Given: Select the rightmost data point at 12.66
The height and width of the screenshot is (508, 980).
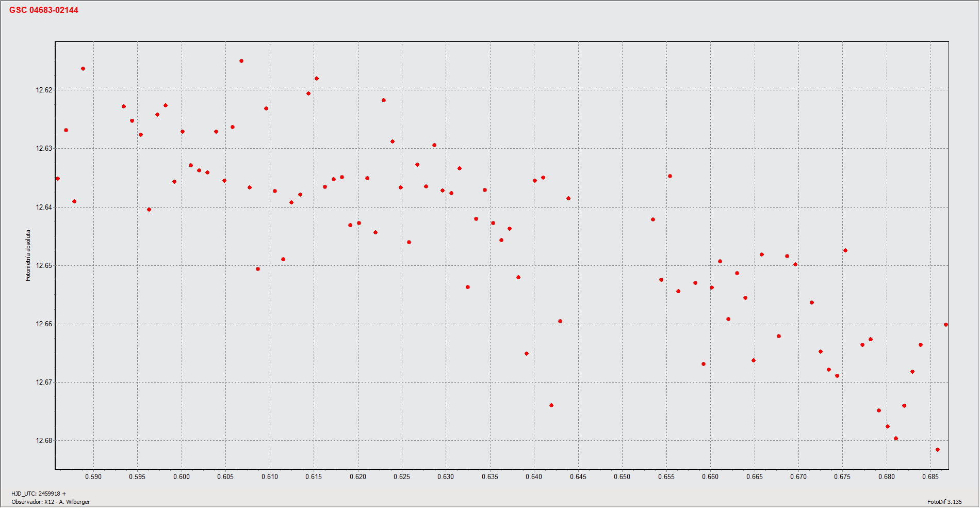Looking at the screenshot, I should tap(946, 325).
